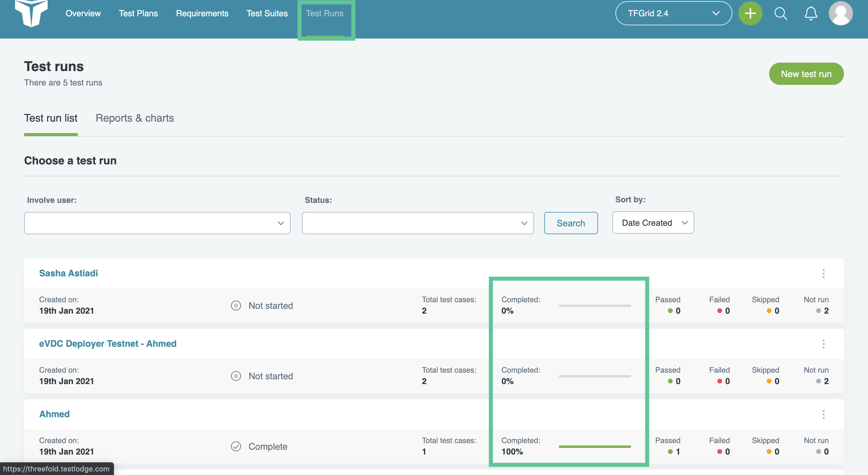Switch to Reports & charts tab
The width and height of the screenshot is (868, 475).
(x=134, y=118)
